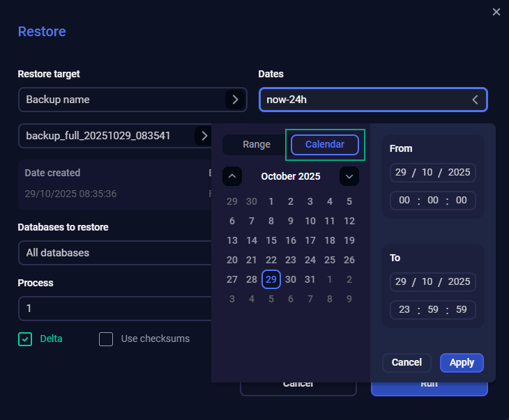Screen dimensions: 509x420
Task: Open the Databases to restore dropdown
Action: 115,253
